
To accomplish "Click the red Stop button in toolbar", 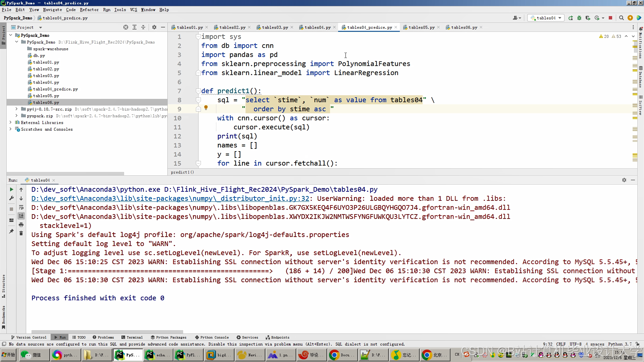I will tap(610, 18).
